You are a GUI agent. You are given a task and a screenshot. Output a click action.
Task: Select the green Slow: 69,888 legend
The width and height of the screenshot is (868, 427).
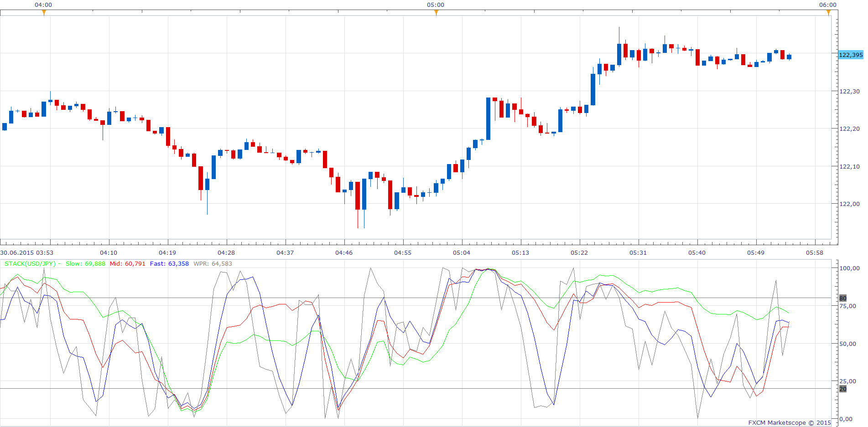85,264
